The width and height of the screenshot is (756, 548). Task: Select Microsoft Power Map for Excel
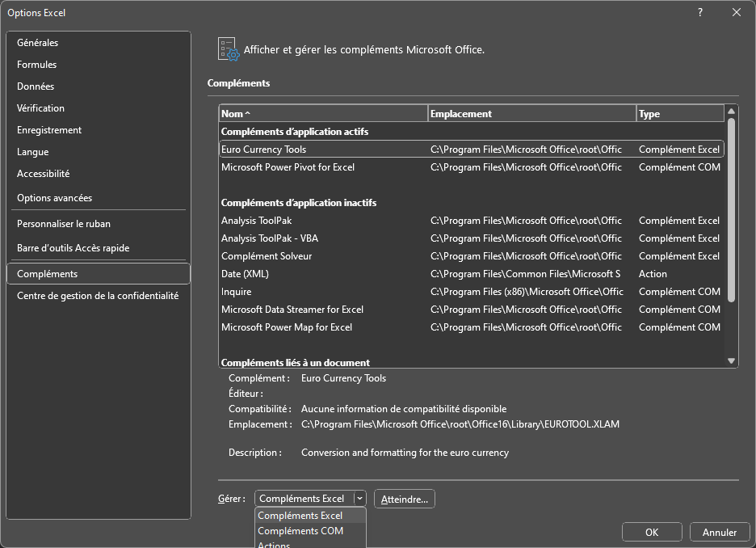(472, 327)
